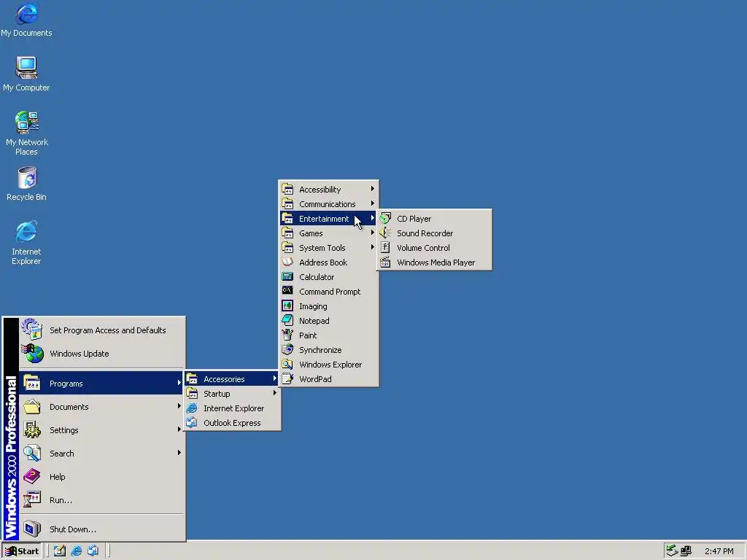Click the Windows Update globe icon

pyautogui.click(x=32, y=354)
